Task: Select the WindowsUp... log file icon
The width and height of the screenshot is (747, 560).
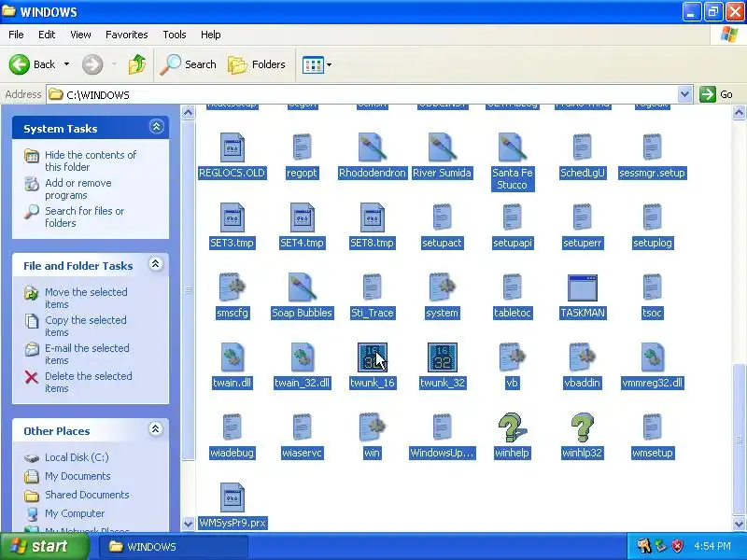Action: click(x=442, y=427)
